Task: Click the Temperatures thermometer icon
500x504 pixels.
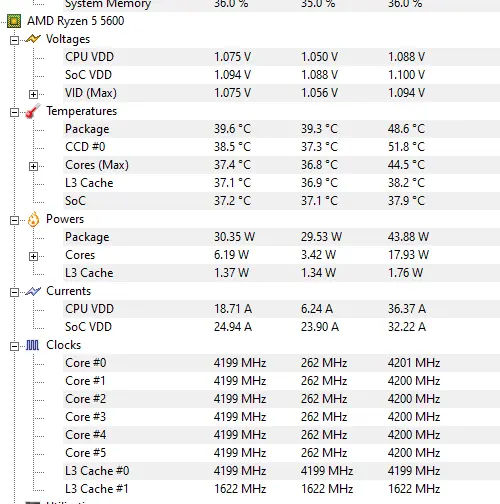Action: (x=33, y=111)
